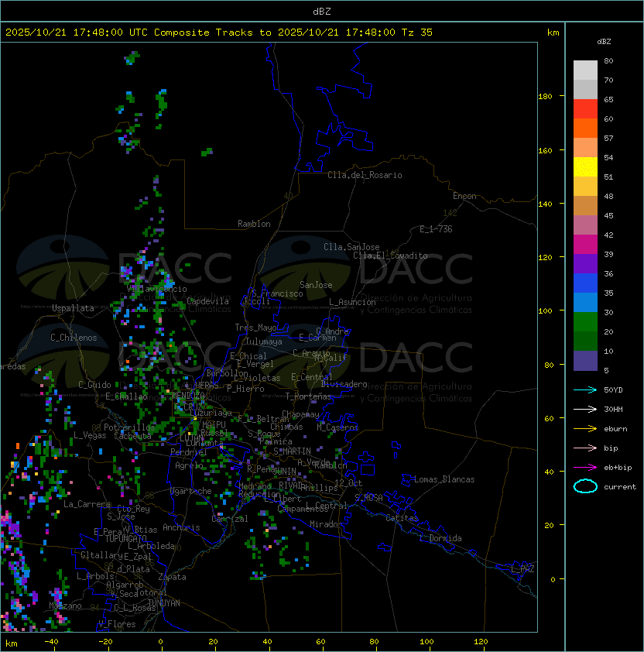Click the 'L_PAZ' map label
The height and width of the screenshot is (652, 644).
[x=522, y=569]
